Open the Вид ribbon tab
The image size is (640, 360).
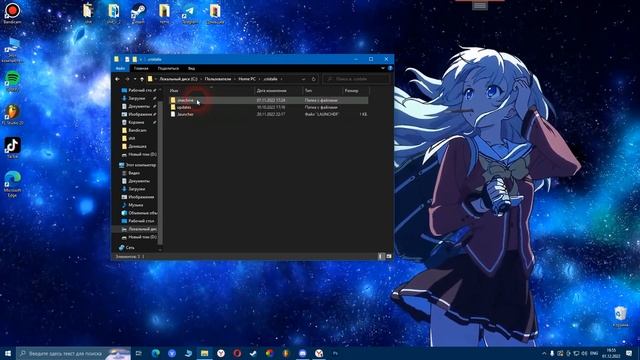pyautogui.click(x=191, y=68)
